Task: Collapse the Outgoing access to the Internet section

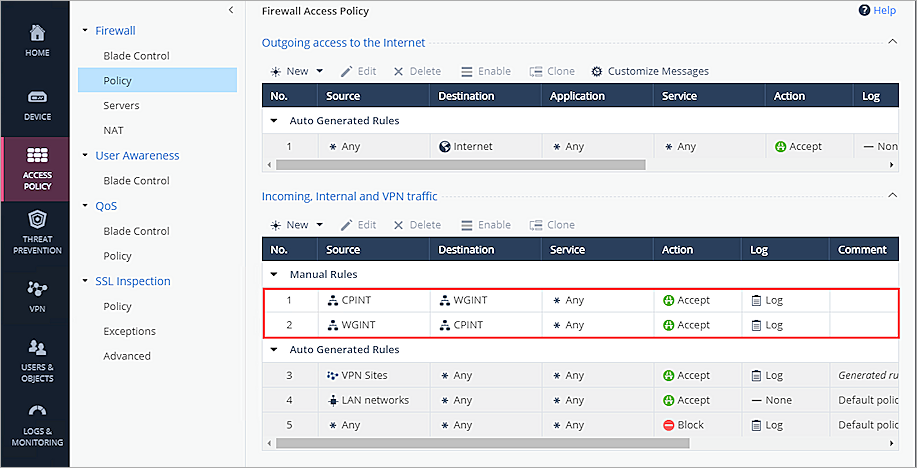Action: point(892,42)
